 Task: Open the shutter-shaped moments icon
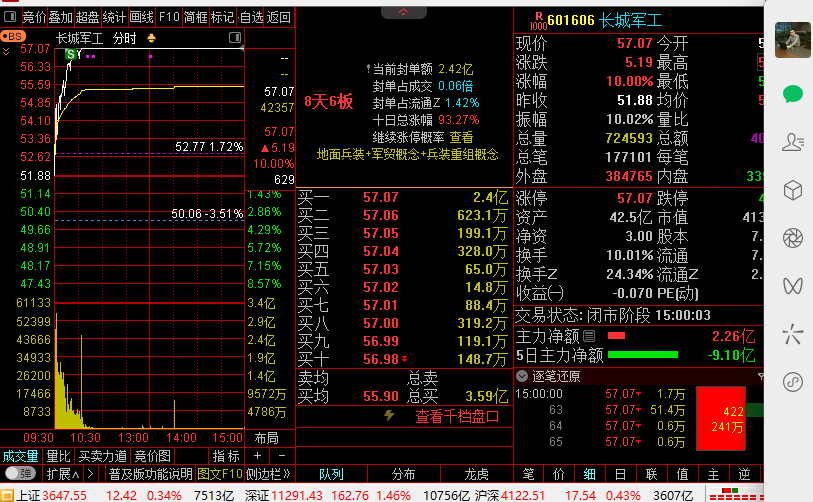793,238
